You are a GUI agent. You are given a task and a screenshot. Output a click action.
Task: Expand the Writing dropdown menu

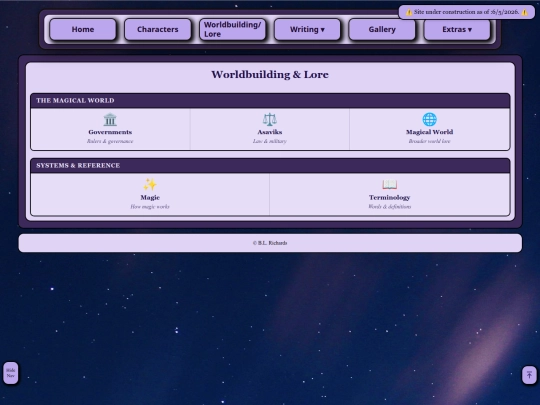[307, 29]
